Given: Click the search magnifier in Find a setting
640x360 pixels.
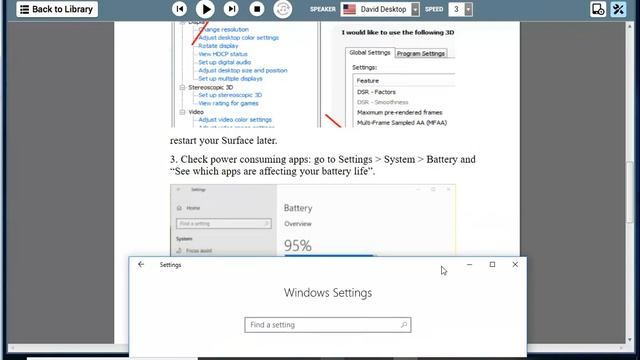Looking at the screenshot, I should pyautogui.click(x=404, y=325).
